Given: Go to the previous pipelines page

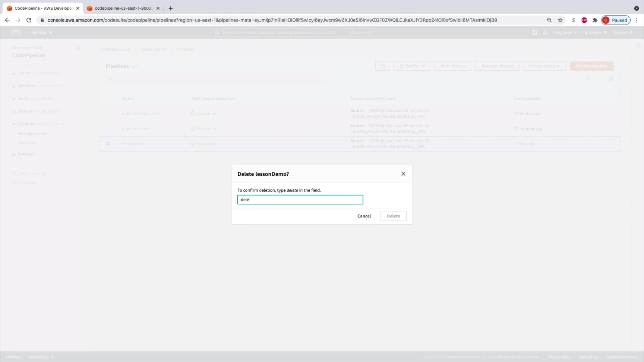Looking at the screenshot, I should 579,79.
